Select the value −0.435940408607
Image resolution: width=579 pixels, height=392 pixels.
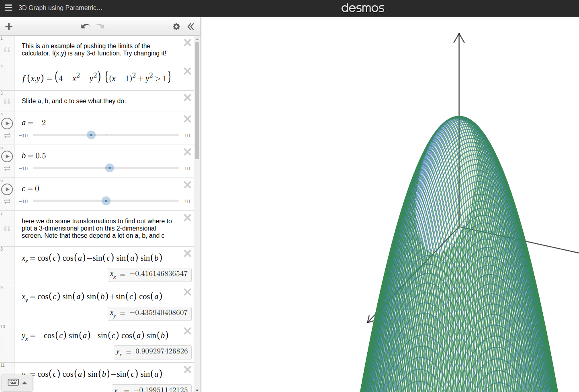tap(158, 313)
